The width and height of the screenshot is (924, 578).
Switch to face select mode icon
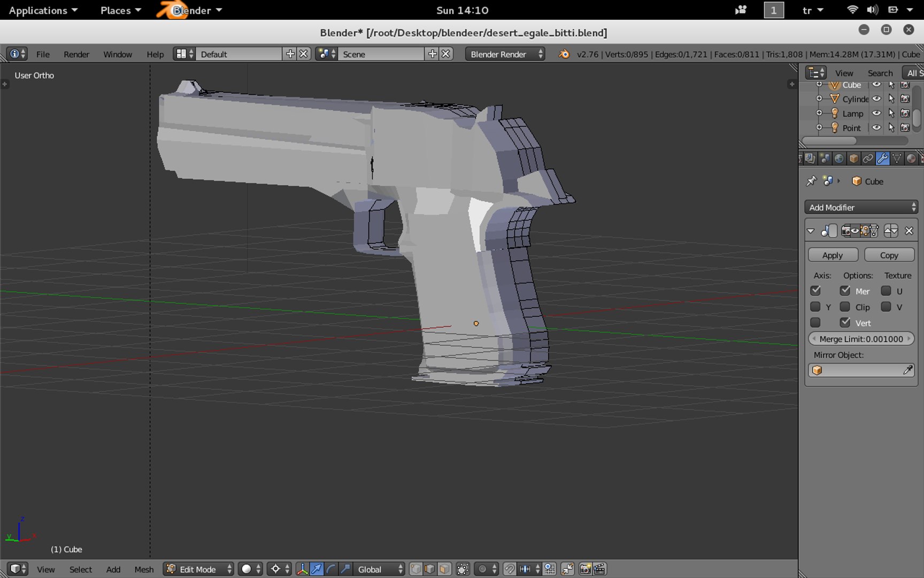(444, 569)
